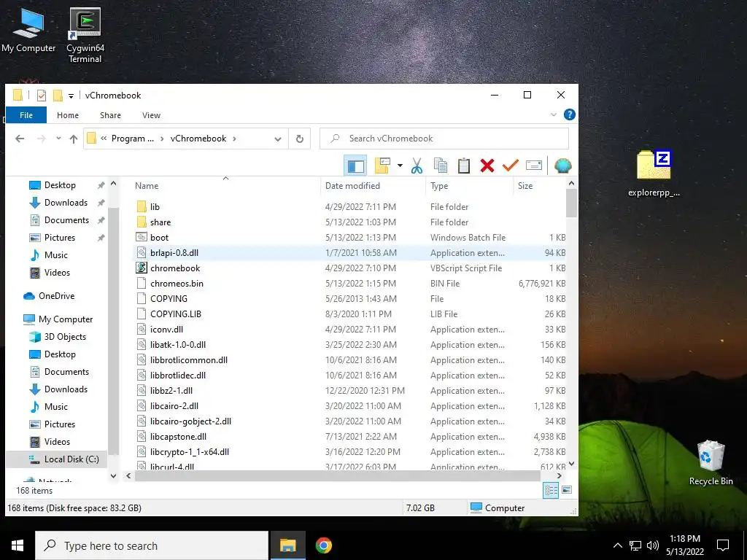The width and height of the screenshot is (747, 560).
Task: Open the Share ribbon tab
Action: point(110,115)
